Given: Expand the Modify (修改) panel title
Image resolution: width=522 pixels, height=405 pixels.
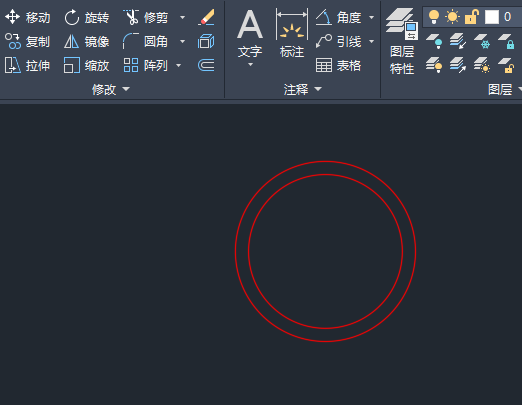Looking at the screenshot, I should [x=111, y=89].
